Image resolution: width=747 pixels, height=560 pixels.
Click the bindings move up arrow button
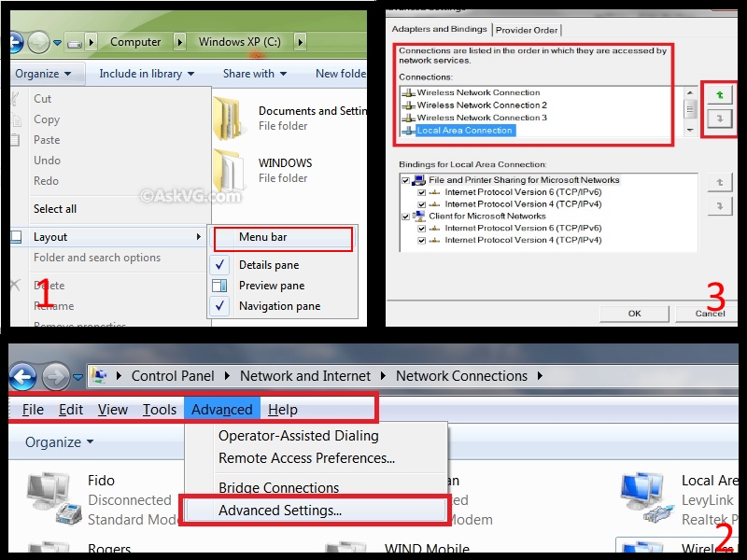coord(719,182)
